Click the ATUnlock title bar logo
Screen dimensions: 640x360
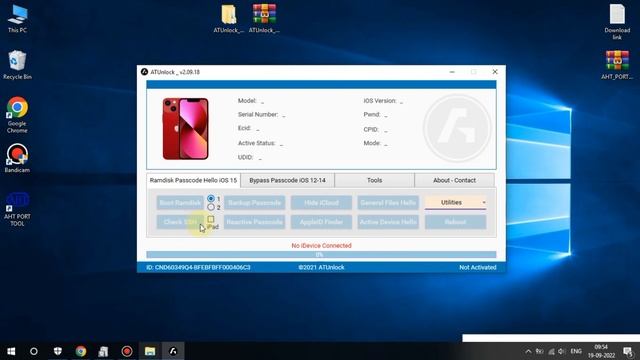point(144,72)
